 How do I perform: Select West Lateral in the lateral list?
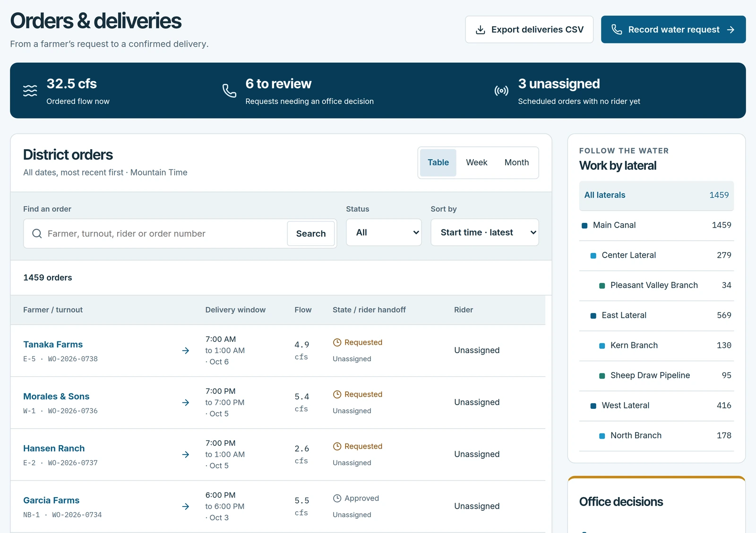click(656, 406)
